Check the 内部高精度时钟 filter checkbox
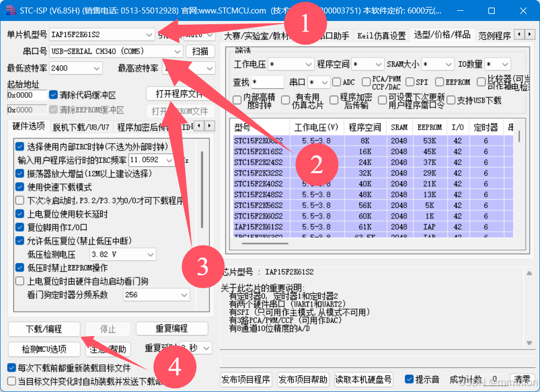The image size is (540, 392). tap(237, 100)
